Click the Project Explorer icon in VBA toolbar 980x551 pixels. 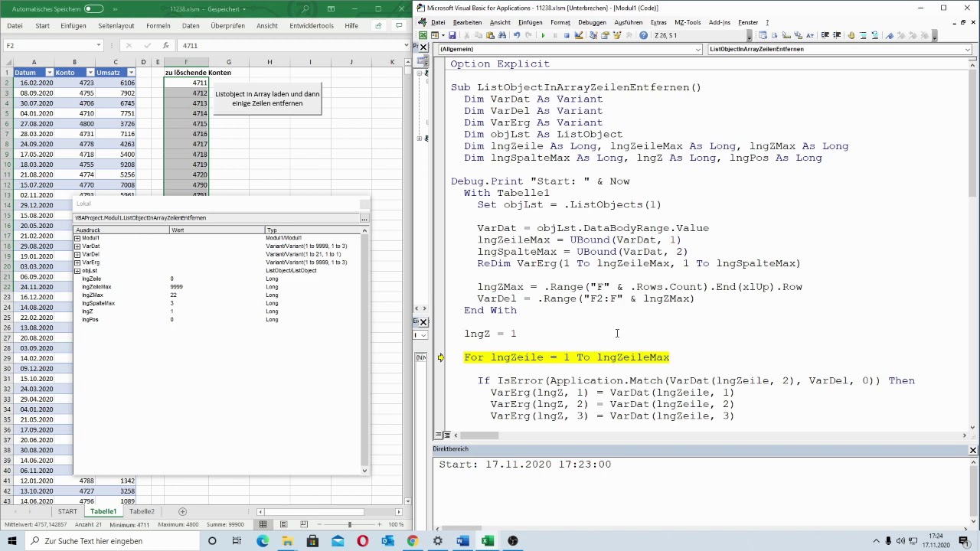tap(593, 35)
